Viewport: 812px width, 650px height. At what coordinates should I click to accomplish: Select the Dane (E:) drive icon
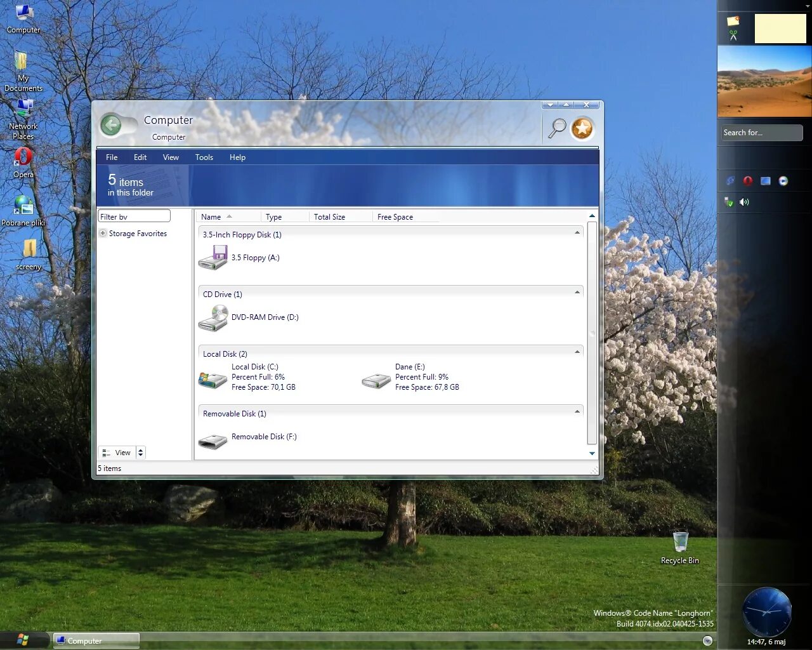click(376, 380)
